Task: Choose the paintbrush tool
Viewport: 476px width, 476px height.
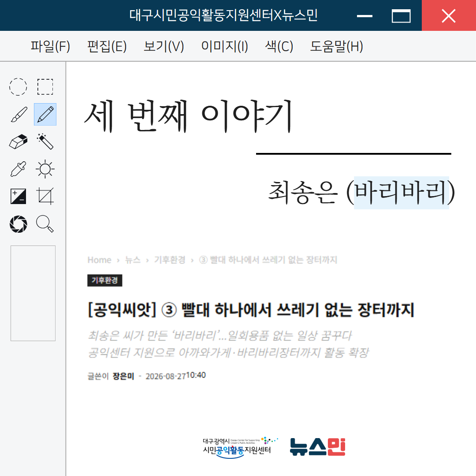Action: (x=19, y=114)
